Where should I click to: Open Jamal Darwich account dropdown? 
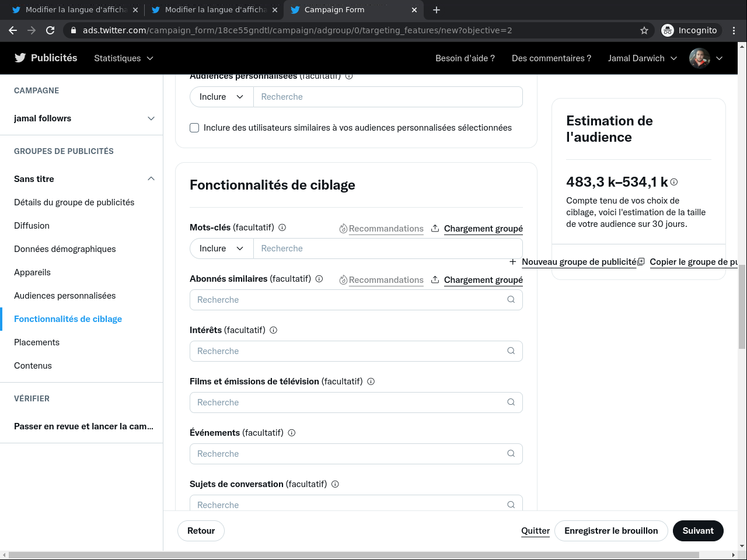click(x=643, y=58)
